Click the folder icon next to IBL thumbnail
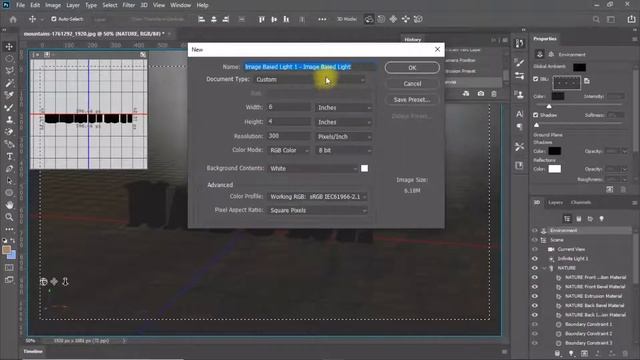This screenshot has height=360, width=640. tap(587, 81)
